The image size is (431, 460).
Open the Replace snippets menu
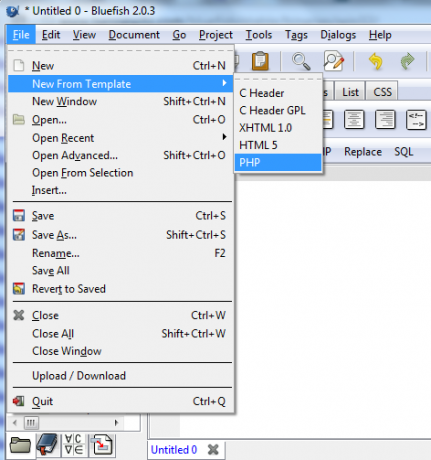tap(363, 152)
